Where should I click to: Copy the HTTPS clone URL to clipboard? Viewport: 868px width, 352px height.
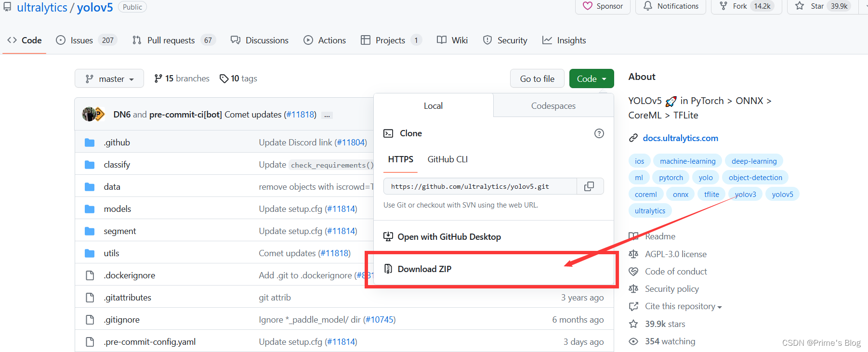(589, 186)
